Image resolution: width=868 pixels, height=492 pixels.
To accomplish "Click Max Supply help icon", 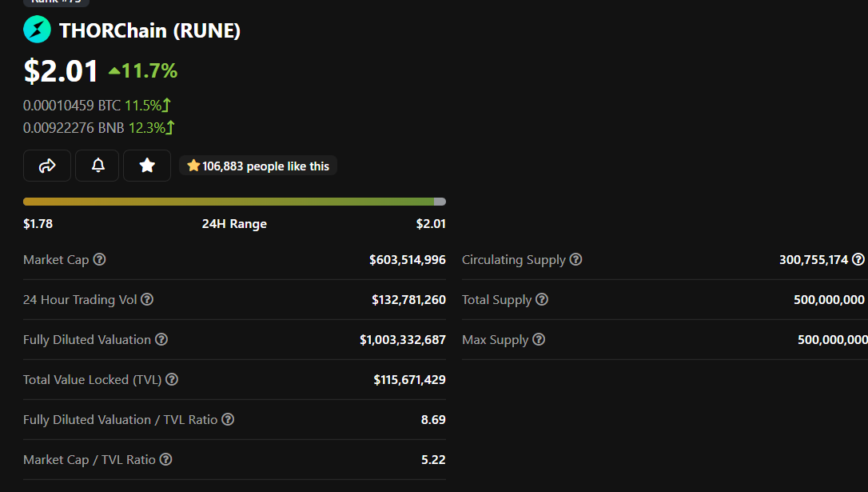I will [539, 339].
